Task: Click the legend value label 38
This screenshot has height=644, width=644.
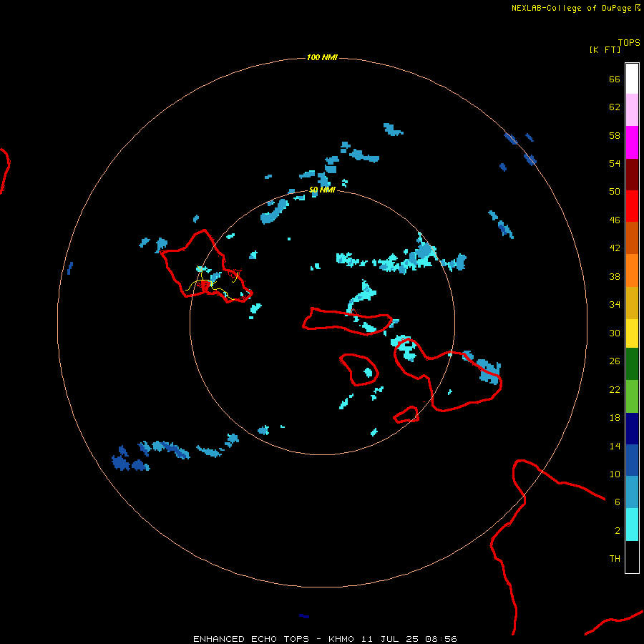Action: coord(615,277)
